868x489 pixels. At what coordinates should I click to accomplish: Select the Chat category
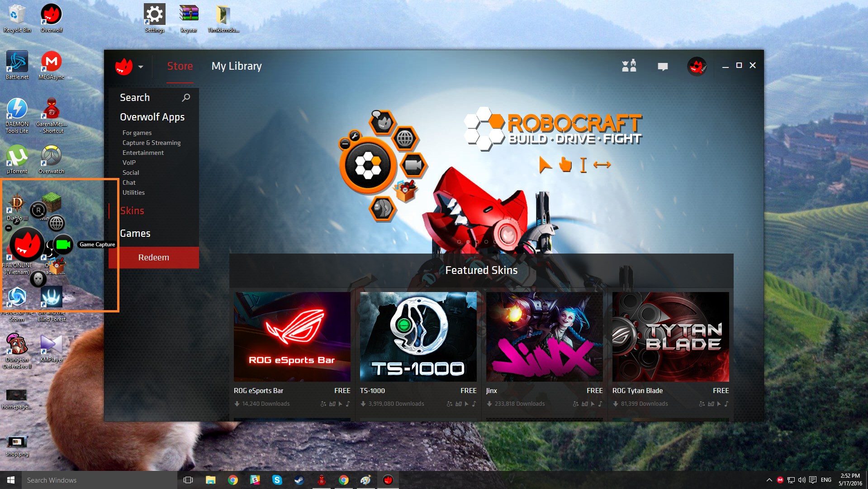click(x=129, y=182)
